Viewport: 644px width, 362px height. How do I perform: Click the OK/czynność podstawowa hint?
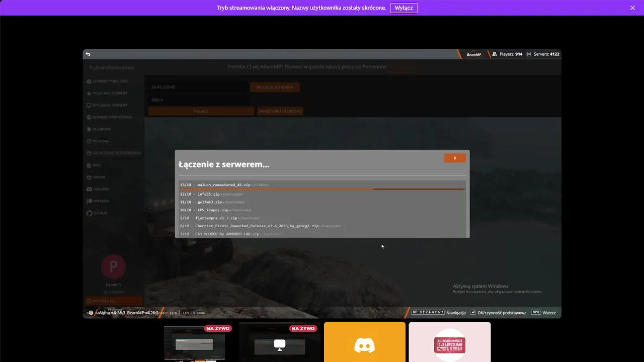point(499,312)
